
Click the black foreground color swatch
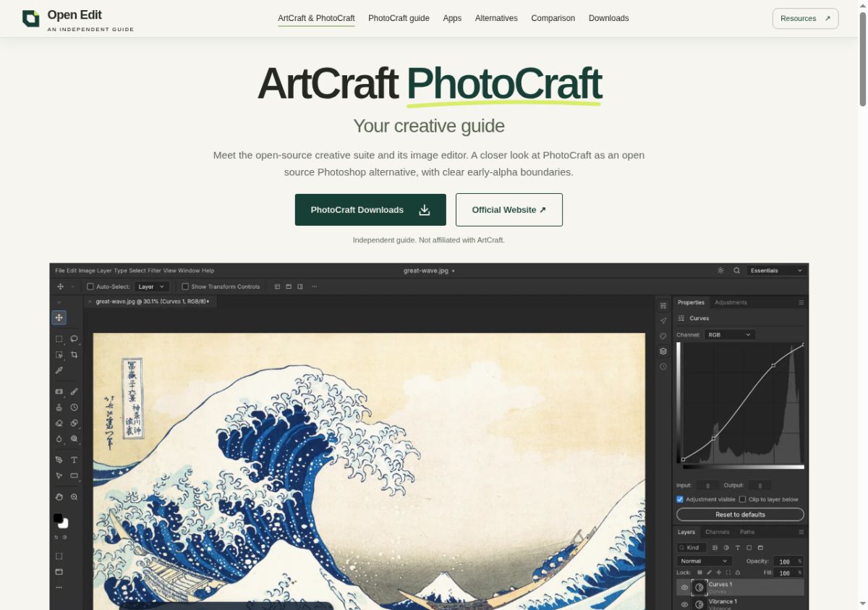pyautogui.click(x=58, y=517)
